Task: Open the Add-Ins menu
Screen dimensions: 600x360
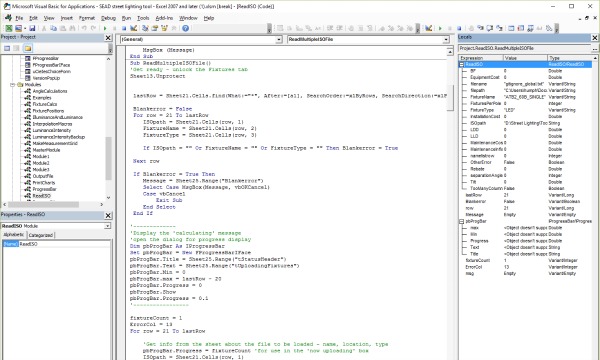Action: (x=164, y=18)
